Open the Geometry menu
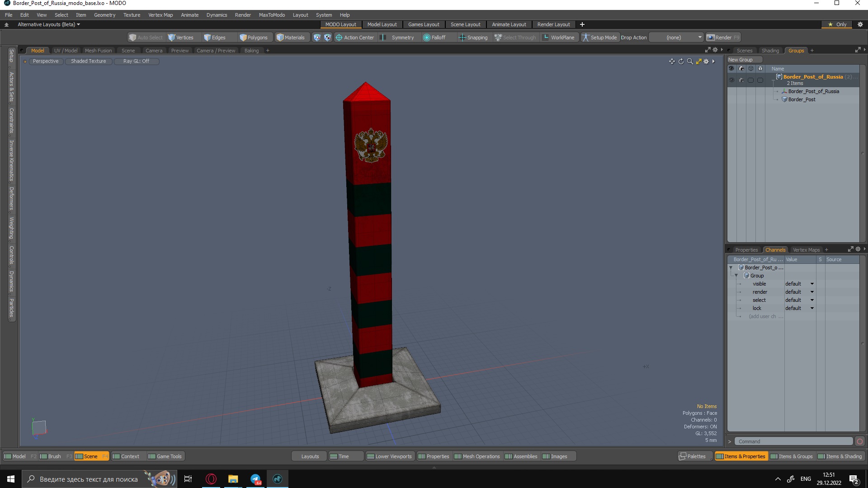Image resolution: width=868 pixels, height=488 pixels. pos(104,15)
